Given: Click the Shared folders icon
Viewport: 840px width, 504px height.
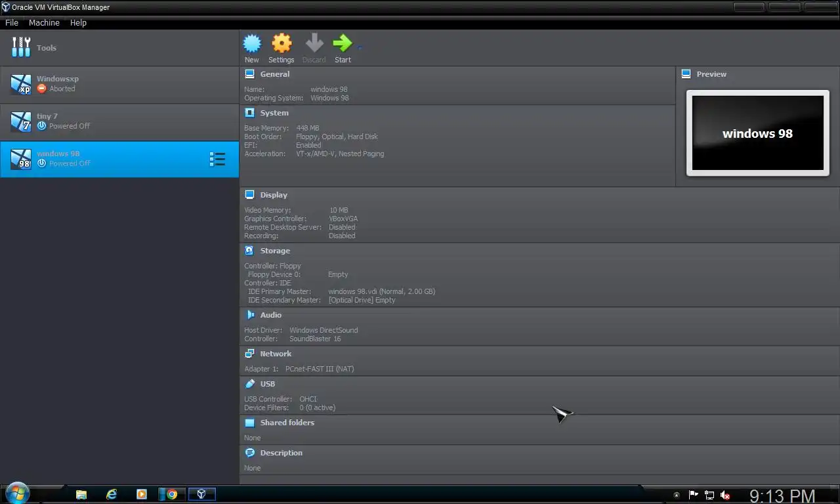Looking at the screenshot, I should [x=249, y=423].
